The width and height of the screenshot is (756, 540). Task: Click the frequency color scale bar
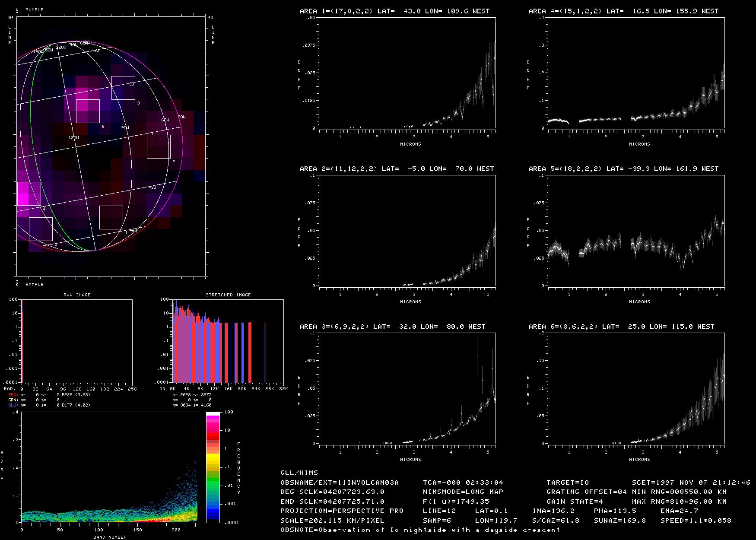(213, 467)
